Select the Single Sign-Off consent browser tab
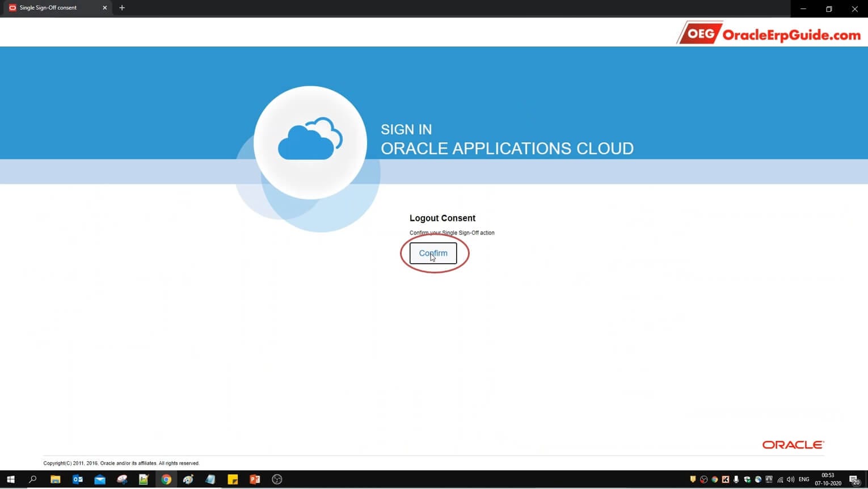 57,8
